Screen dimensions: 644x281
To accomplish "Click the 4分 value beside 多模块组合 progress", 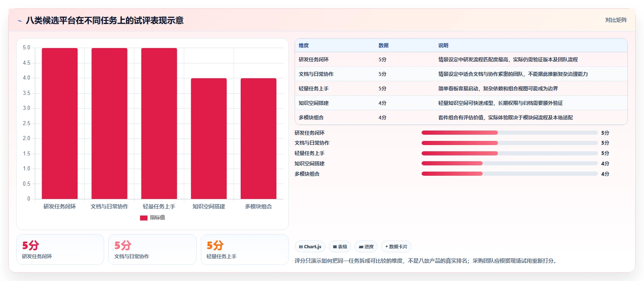I will (605, 174).
